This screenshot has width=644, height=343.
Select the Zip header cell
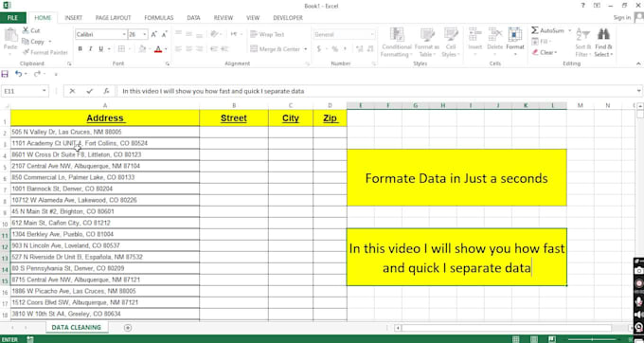coord(330,117)
